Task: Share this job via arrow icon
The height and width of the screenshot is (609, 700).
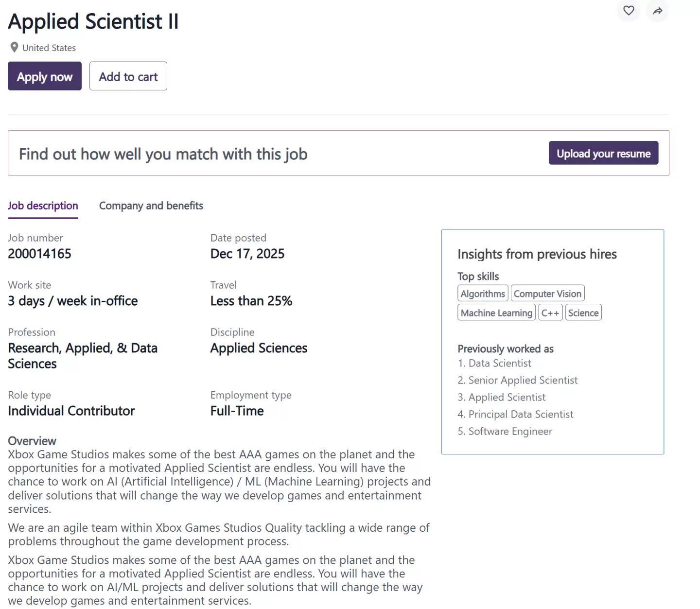Action: [657, 11]
